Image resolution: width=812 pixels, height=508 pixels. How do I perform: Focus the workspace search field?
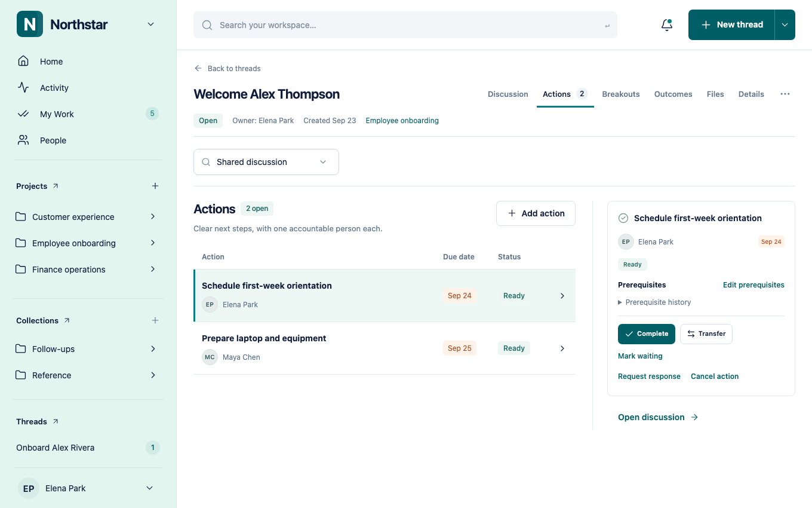[405, 25]
